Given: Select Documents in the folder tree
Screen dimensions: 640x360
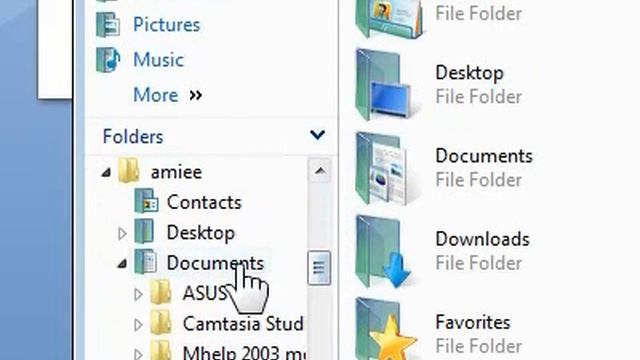Looking at the screenshot, I should [215, 262].
